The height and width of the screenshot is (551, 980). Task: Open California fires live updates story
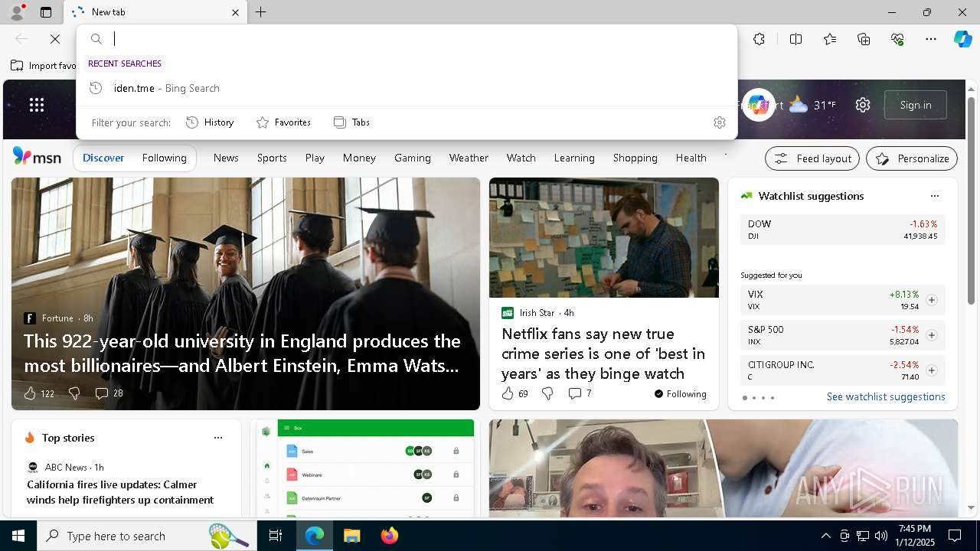pos(120,492)
